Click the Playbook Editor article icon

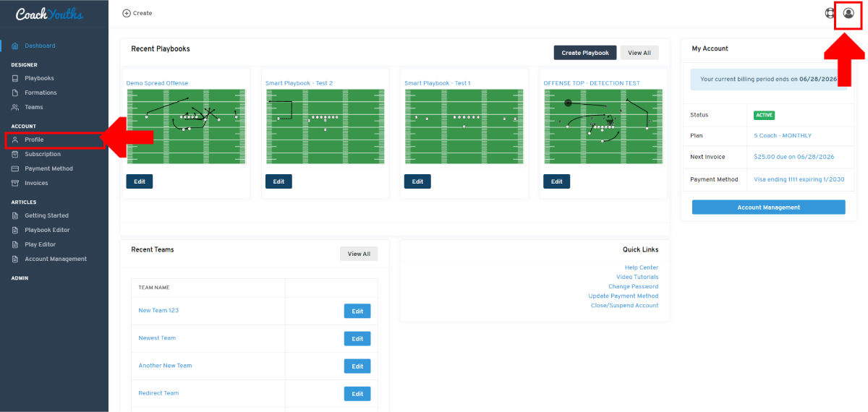click(16, 230)
